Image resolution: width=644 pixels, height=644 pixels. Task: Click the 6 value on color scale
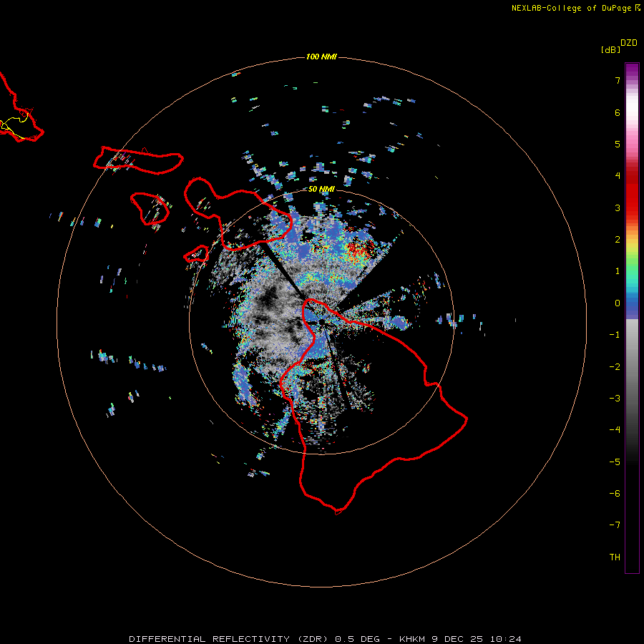point(618,112)
